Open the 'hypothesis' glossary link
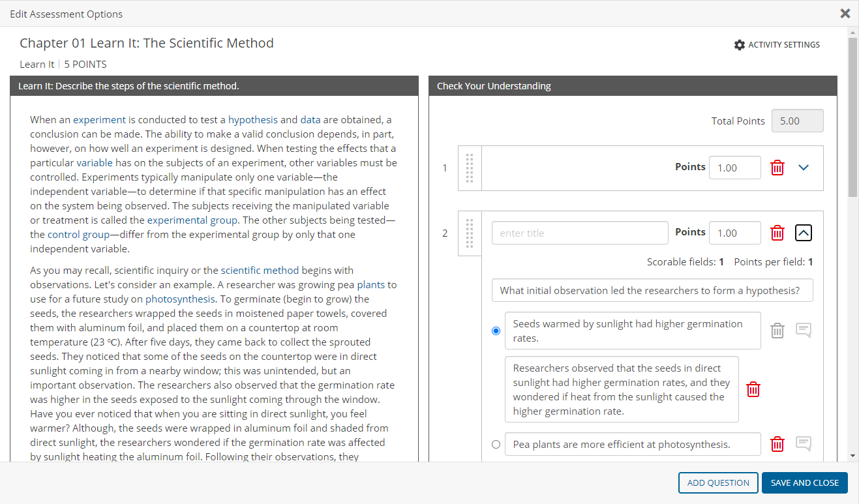 click(252, 120)
